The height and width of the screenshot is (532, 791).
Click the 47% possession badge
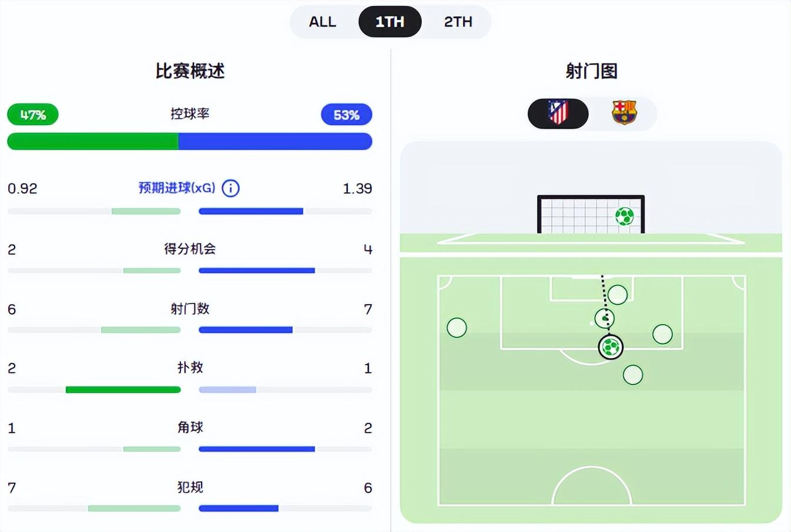click(32, 115)
